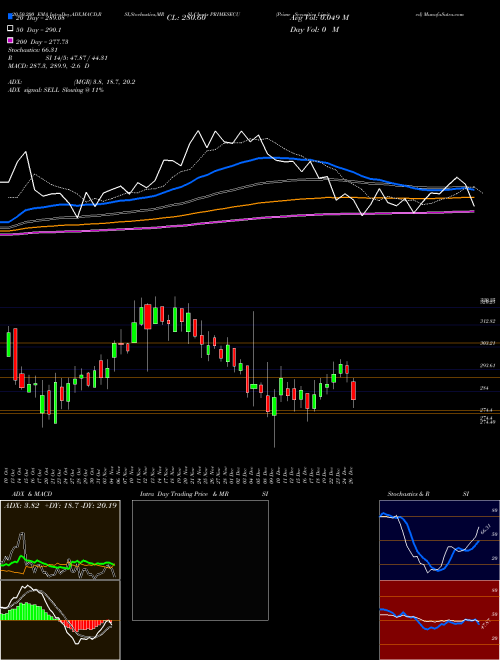Click the 'Stochastics: 66.31' readout
This screenshot has height=660, width=500.
[x=32, y=50]
